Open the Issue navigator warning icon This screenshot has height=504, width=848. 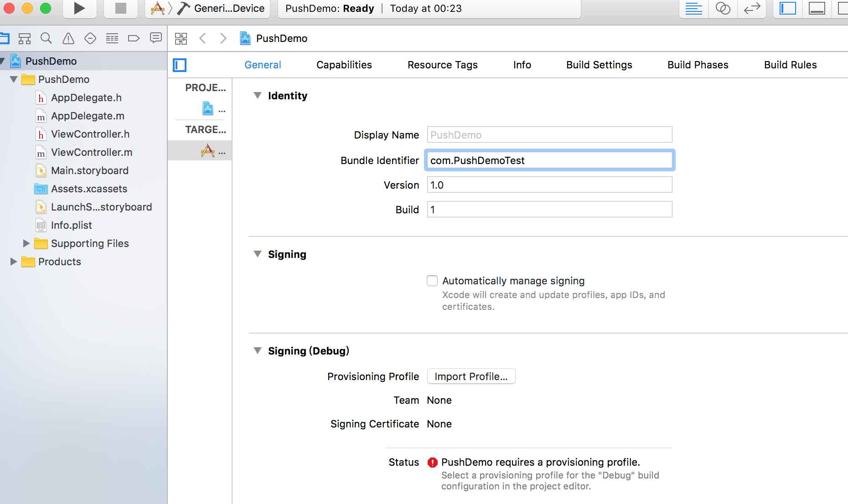68,38
